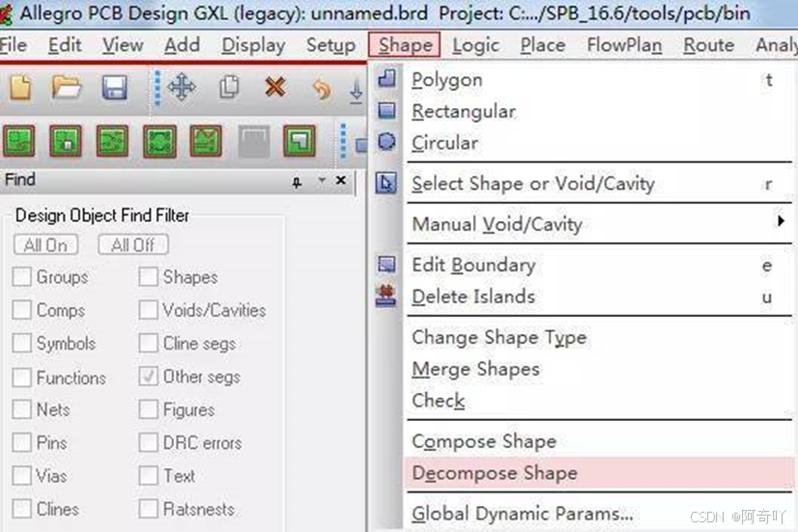The width and height of the screenshot is (798, 532).
Task: Click the Open folder toolbar icon
Action: (67, 88)
